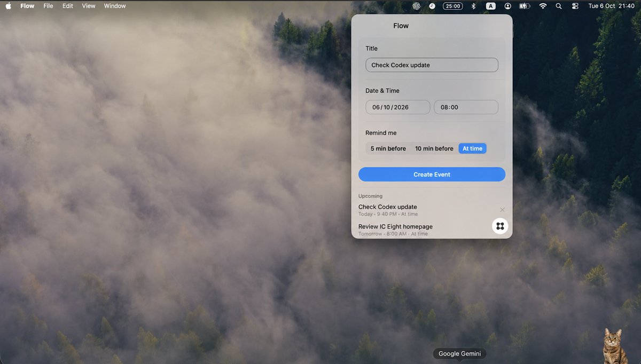
Task: Click the date and time 'Tue 6 Oct 21:40'
Action: pos(611,6)
